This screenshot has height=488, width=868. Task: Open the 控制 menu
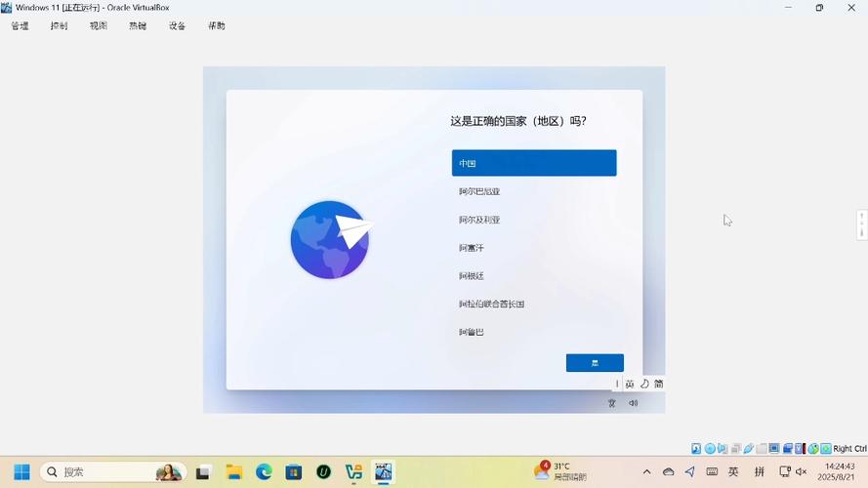[x=60, y=25]
